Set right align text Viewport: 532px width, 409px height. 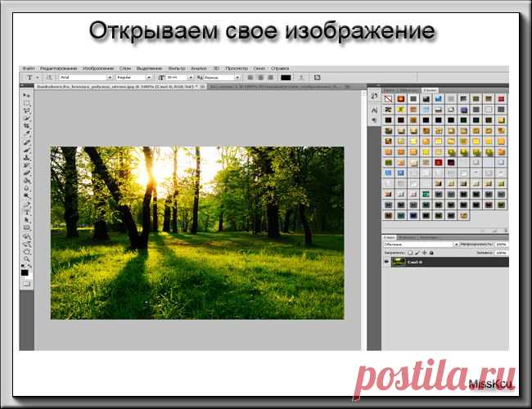[270, 78]
